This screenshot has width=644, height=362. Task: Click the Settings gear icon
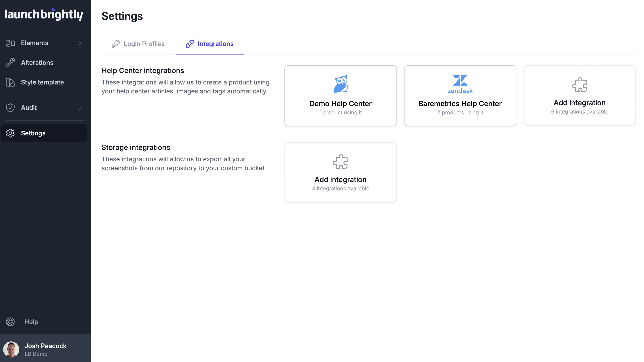point(10,133)
